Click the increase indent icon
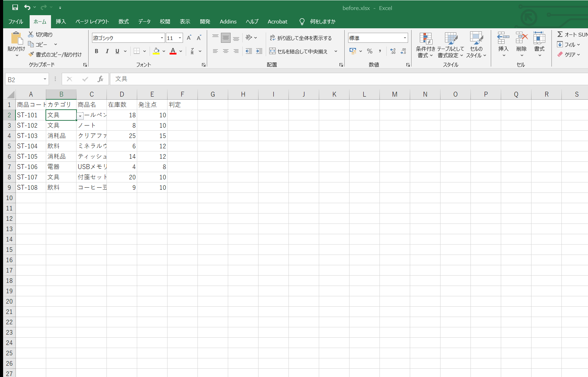Image resolution: width=588 pixels, height=377 pixels. [259, 51]
